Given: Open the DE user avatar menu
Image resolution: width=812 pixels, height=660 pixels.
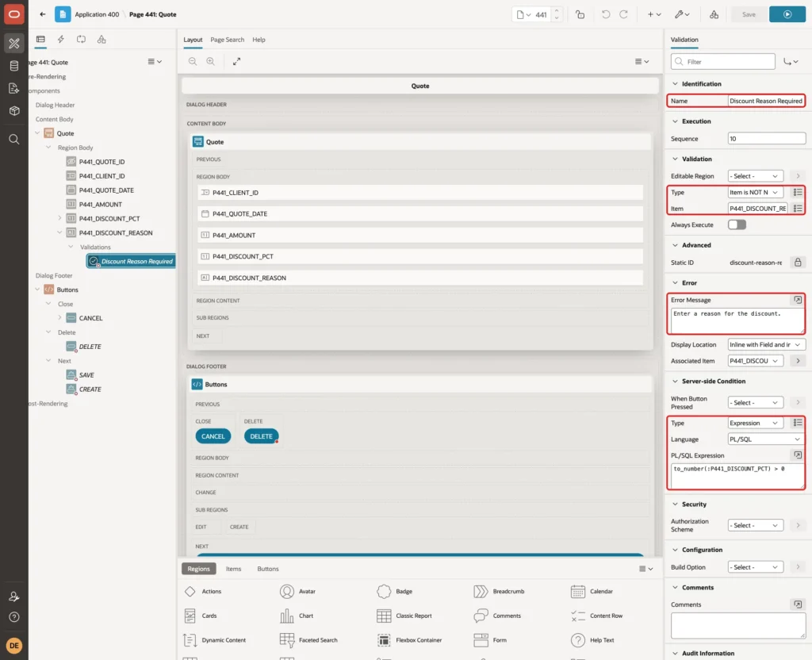Looking at the screenshot, I should coord(14,646).
